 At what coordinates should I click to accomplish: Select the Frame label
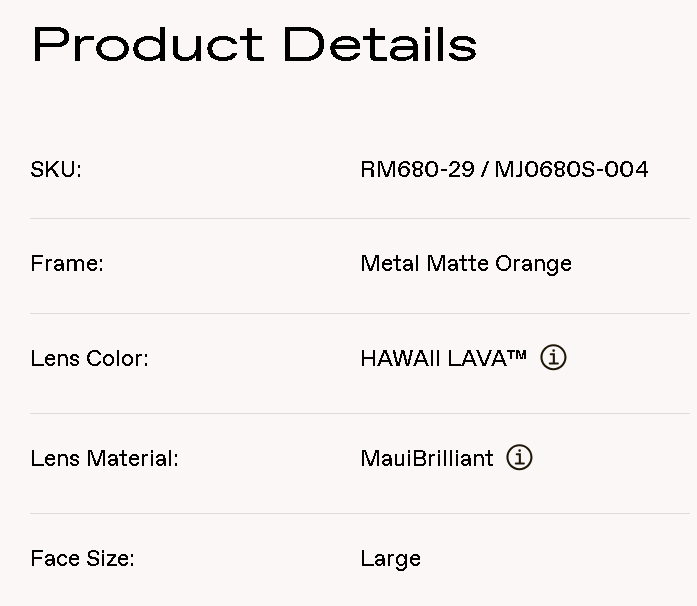click(x=67, y=264)
